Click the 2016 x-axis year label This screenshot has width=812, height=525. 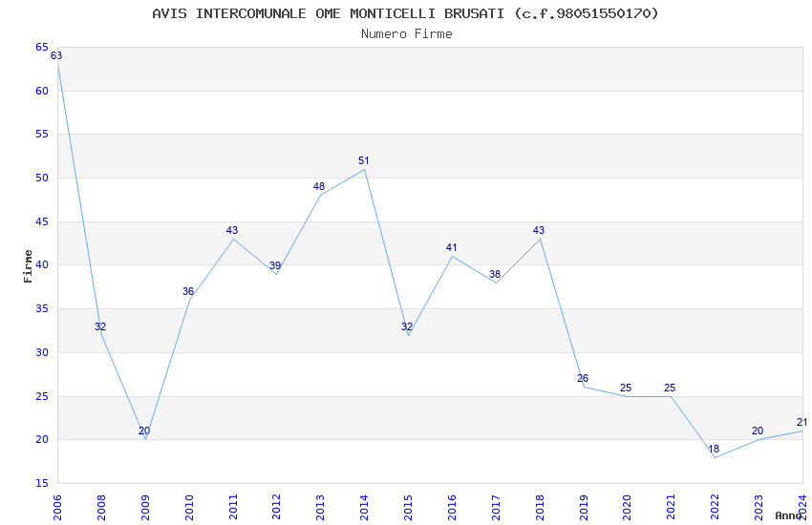pos(452,507)
